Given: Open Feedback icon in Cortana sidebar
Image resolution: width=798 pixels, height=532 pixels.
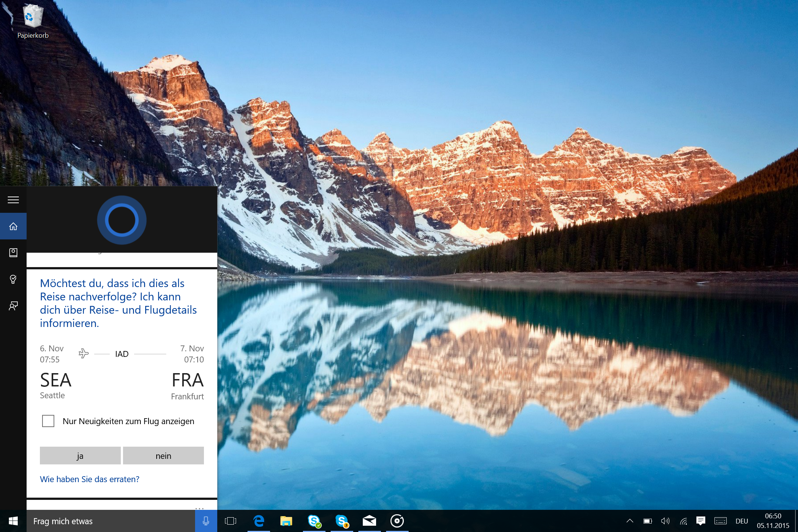Looking at the screenshot, I should click(13, 306).
